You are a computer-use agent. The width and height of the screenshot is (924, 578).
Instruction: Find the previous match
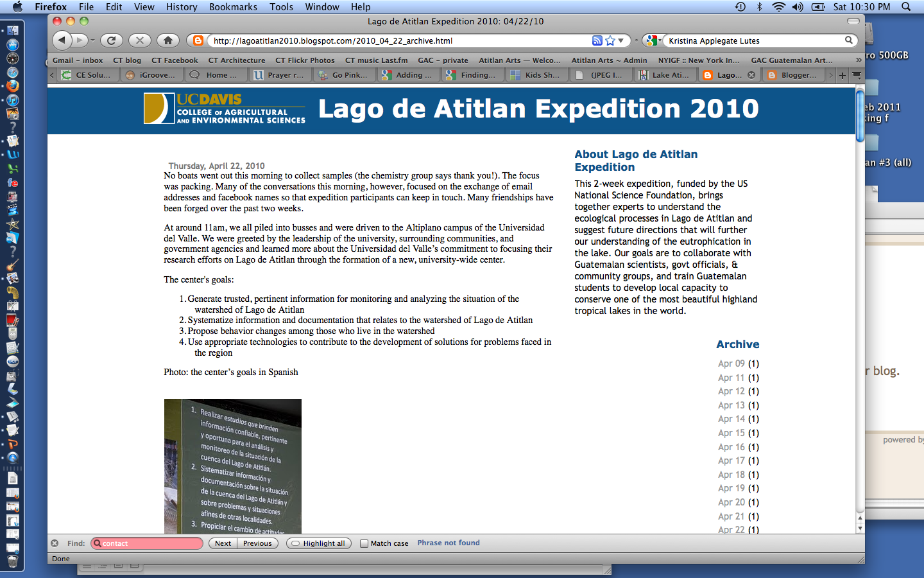click(257, 543)
